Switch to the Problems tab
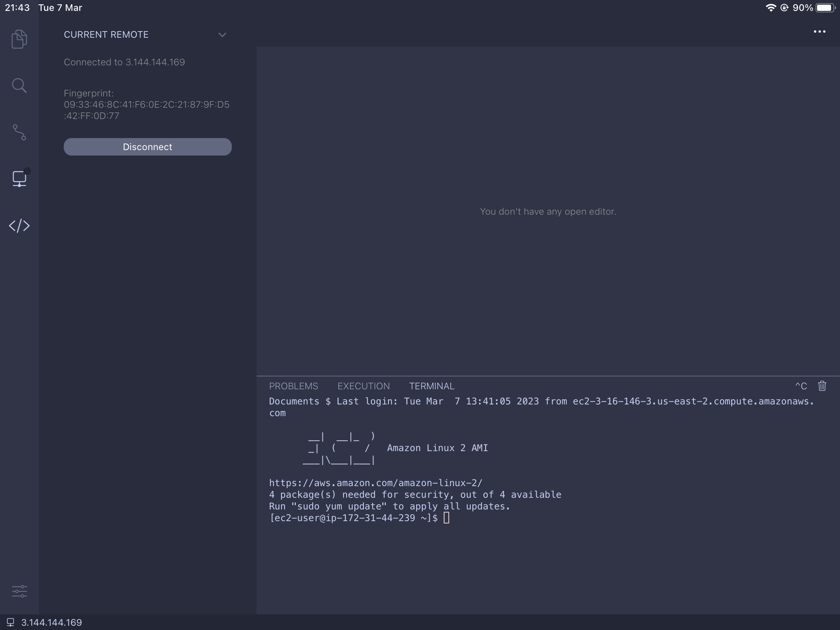Screen dimensions: 840x630 [x=293, y=386]
